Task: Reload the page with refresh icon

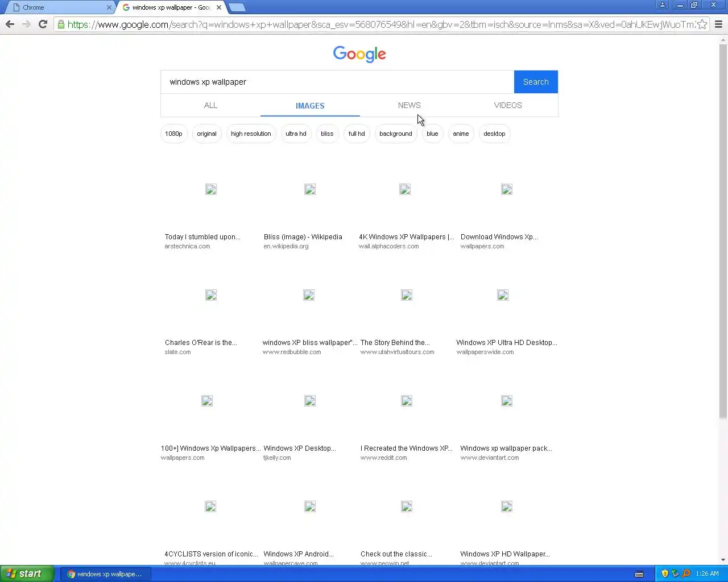Action: click(x=43, y=24)
